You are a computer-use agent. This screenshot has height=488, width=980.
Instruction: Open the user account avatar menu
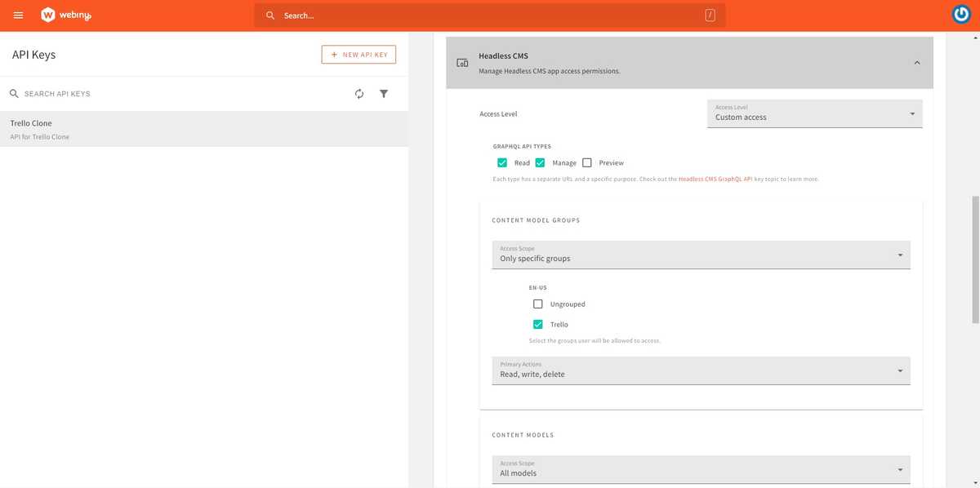click(961, 15)
